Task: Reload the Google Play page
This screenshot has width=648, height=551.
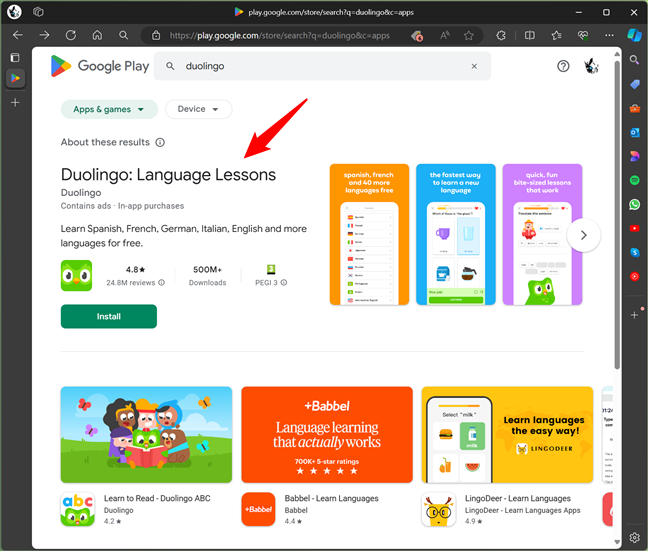Action: [x=71, y=35]
